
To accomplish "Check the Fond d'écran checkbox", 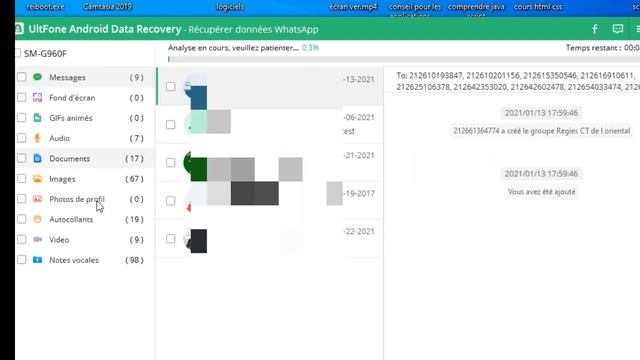I will coord(22,98).
